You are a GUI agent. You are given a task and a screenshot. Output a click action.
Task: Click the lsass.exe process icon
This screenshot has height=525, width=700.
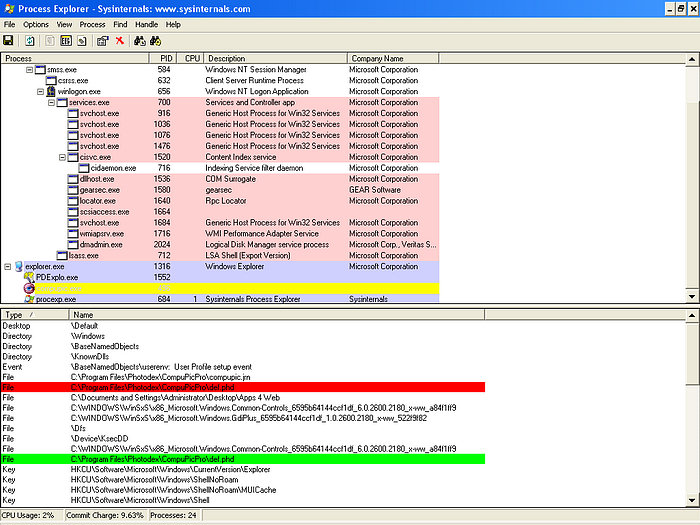[x=62, y=256]
